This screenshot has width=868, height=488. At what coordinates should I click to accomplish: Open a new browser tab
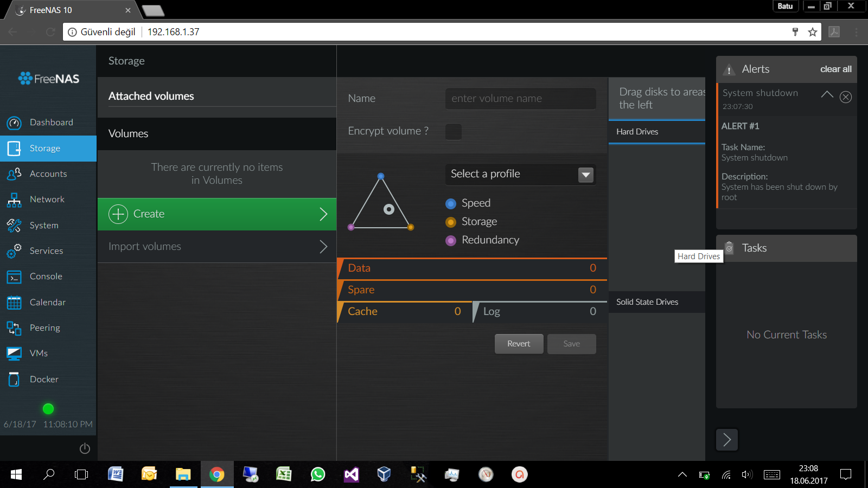coord(154,11)
